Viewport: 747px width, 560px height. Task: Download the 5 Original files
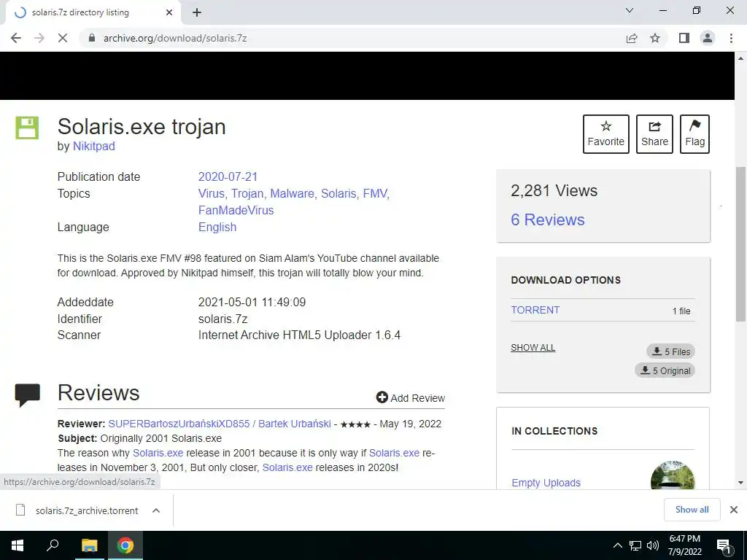click(x=665, y=370)
